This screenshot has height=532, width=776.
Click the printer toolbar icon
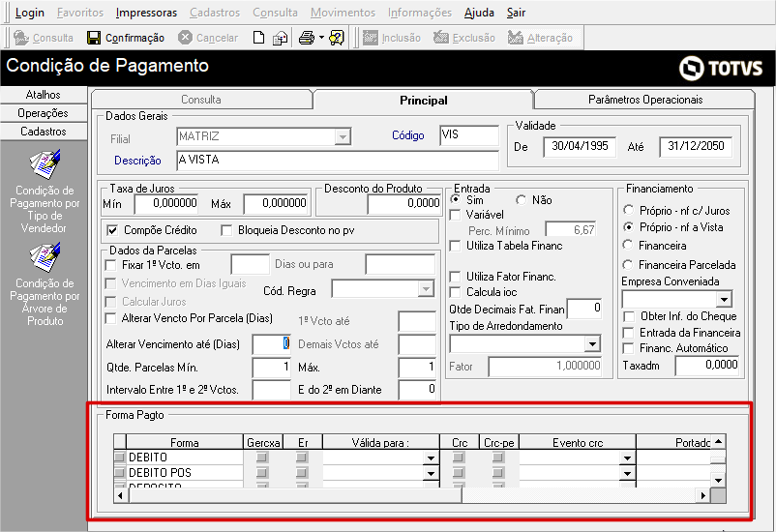tap(307, 38)
